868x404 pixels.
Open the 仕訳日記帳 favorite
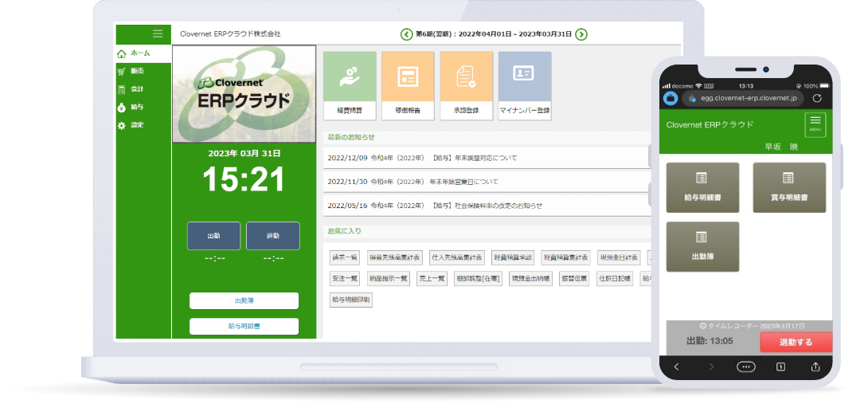[x=615, y=279]
